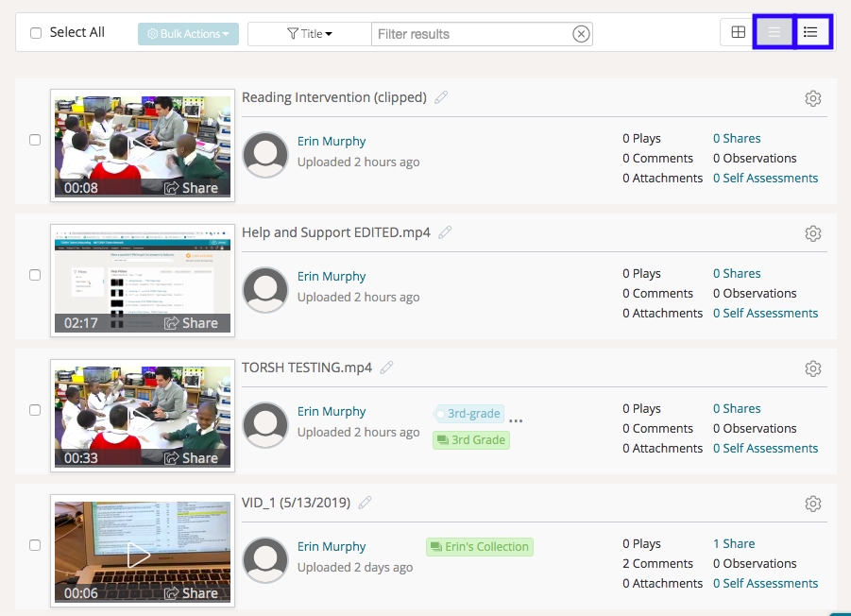
Task: Check the Select All checkbox
Action: (x=36, y=33)
